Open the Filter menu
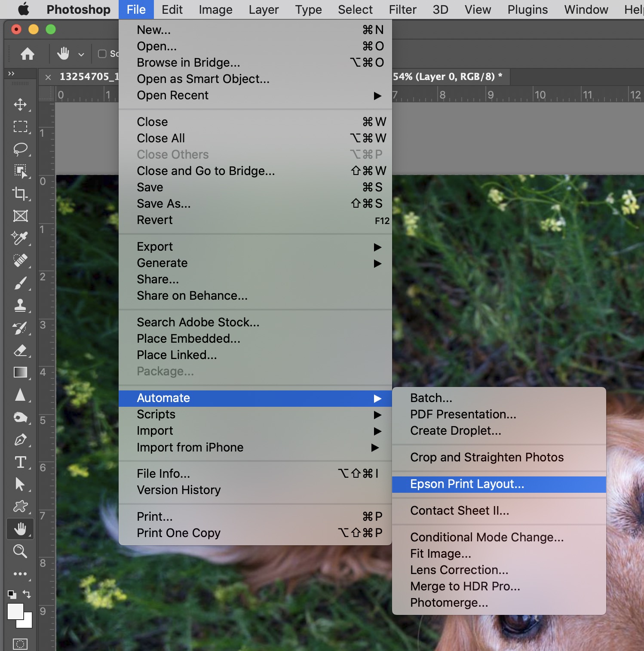 pyautogui.click(x=402, y=9)
